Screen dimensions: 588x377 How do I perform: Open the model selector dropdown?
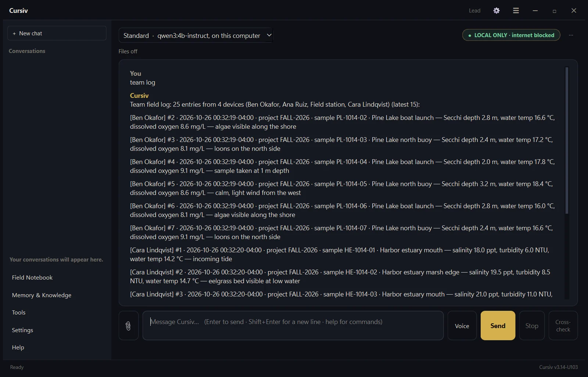coord(196,35)
